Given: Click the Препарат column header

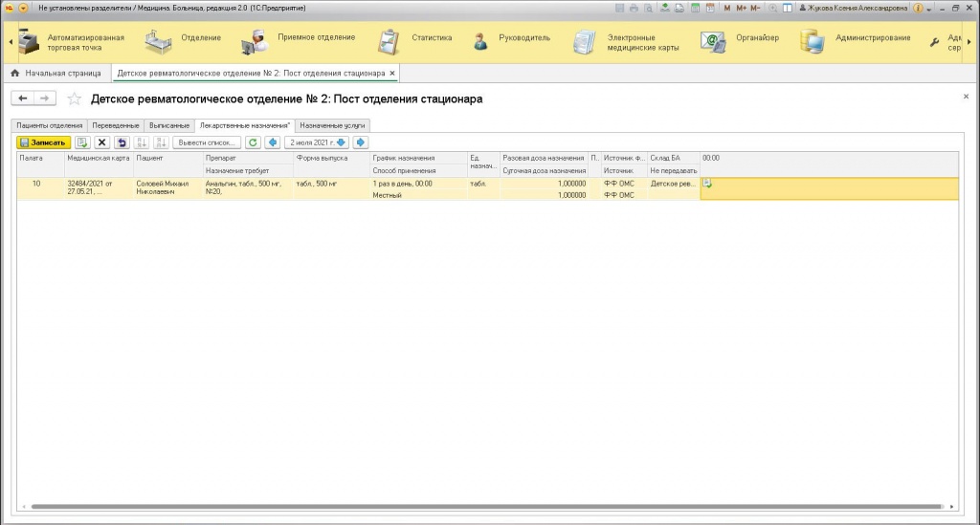Looking at the screenshot, I should pyautogui.click(x=248, y=158).
